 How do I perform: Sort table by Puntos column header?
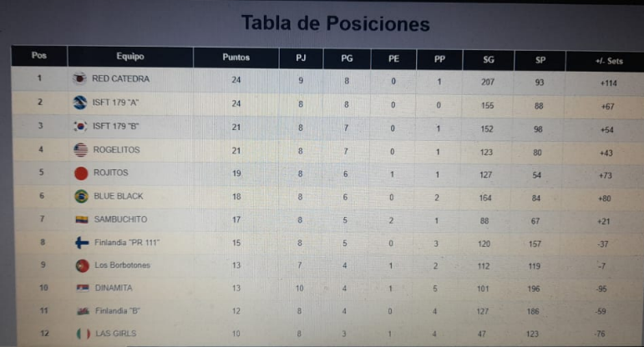236,58
